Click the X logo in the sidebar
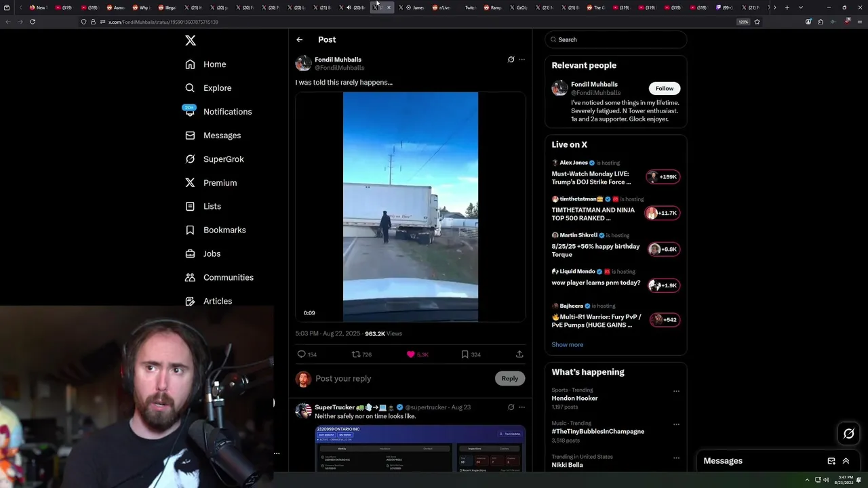This screenshot has height=488, width=868. point(191,41)
